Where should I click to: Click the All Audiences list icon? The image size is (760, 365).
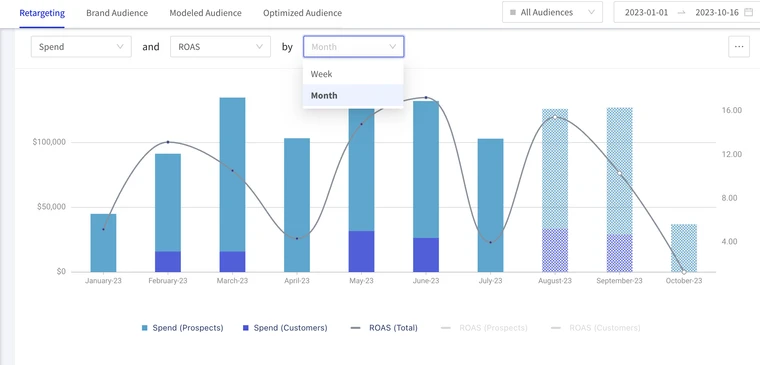click(x=513, y=13)
